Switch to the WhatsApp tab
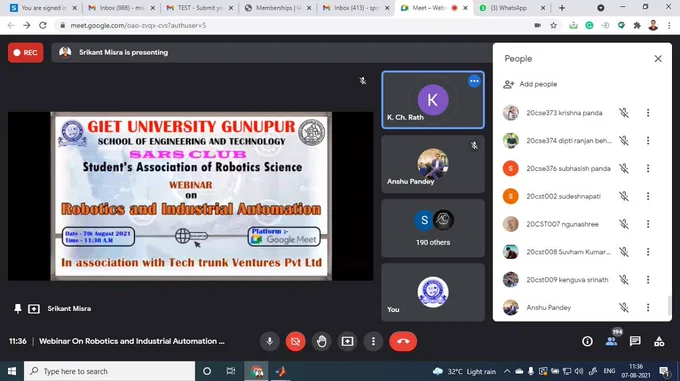Image resolution: width=680 pixels, height=381 pixels. point(512,8)
